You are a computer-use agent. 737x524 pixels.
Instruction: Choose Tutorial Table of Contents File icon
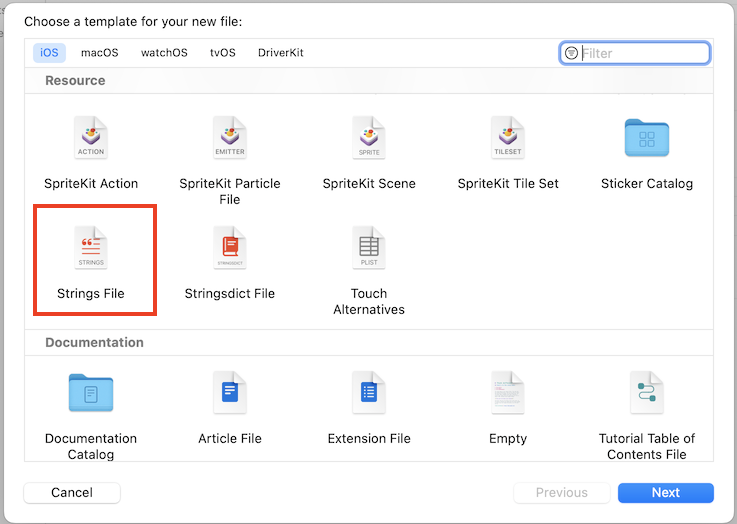click(x=647, y=393)
